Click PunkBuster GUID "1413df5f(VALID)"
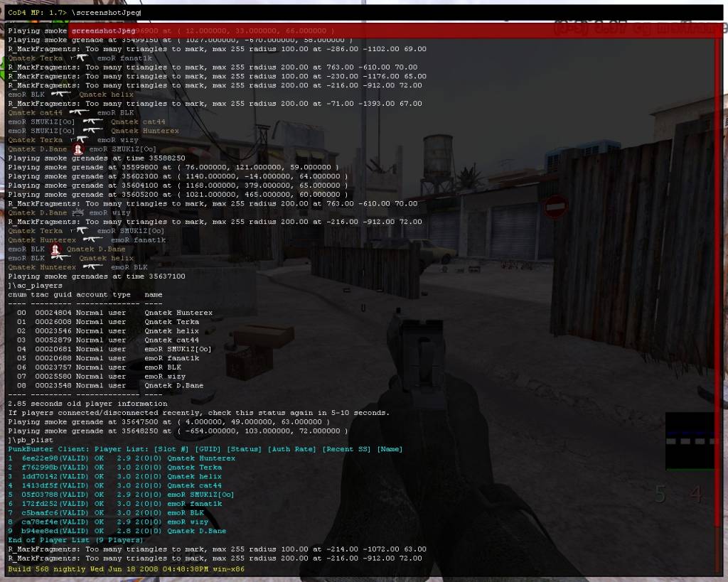728x582 pixels. pyautogui.click(x=55, y=485)
